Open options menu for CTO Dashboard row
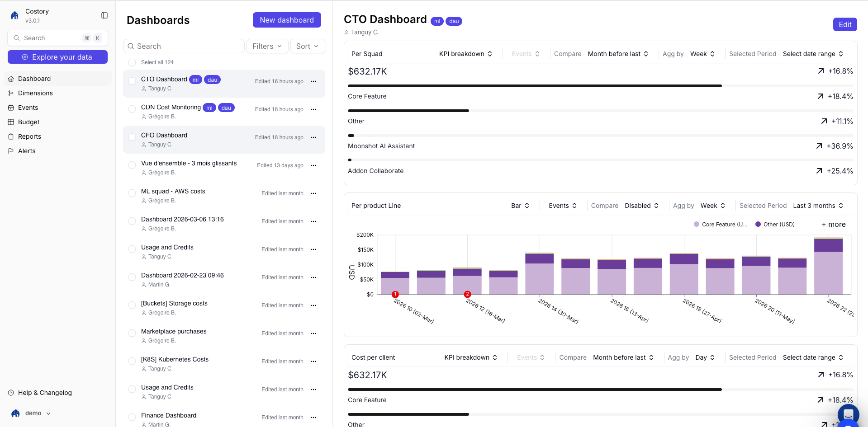Screen dimensions: 868x427 point(313,81)
